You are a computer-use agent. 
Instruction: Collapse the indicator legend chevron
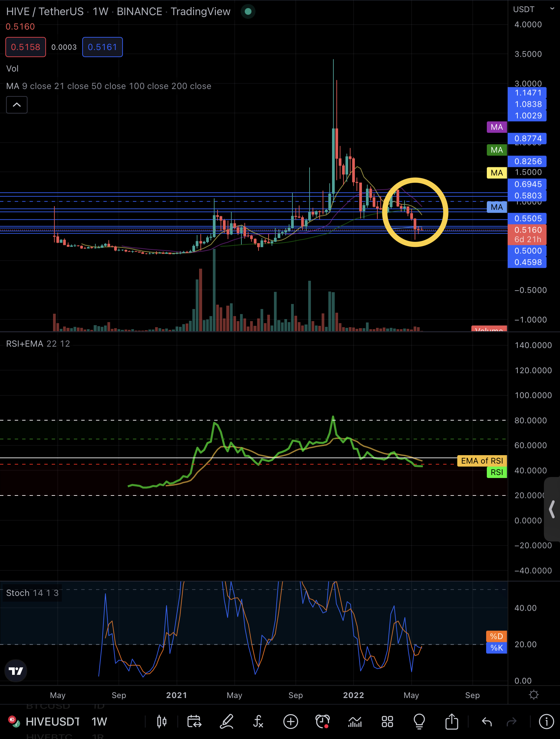pyautogui.click(x=17, y=105)
